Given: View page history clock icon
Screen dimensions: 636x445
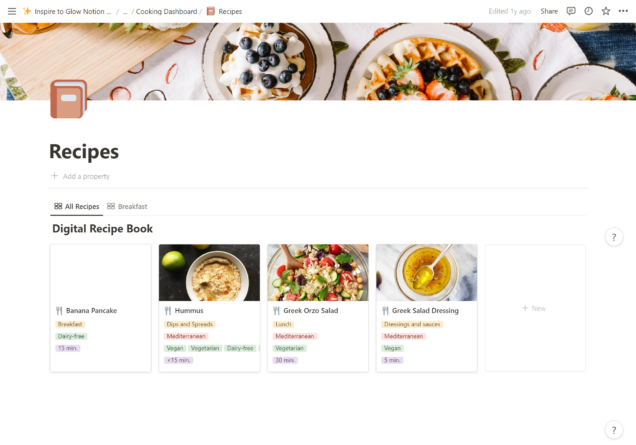Looking at the screenshot, I should tap(588, 11).
